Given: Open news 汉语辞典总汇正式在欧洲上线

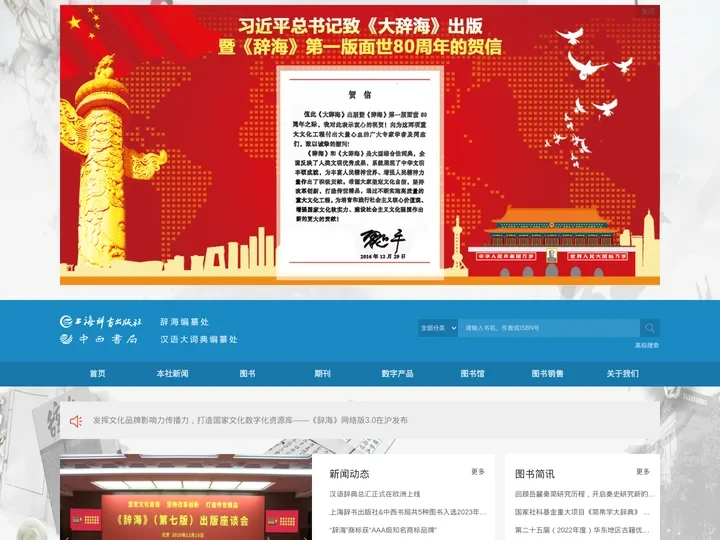Looking at the screenshot, I should 375,494.
